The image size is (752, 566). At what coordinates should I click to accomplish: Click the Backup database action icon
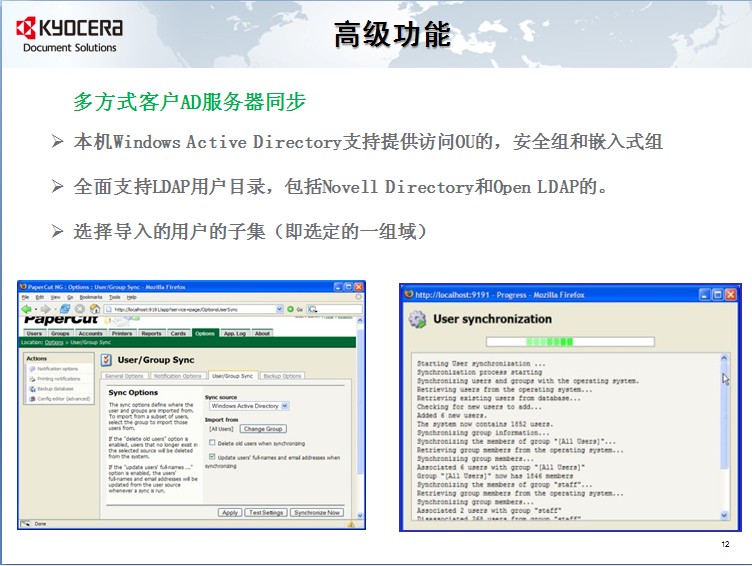[x=32, y=389]
